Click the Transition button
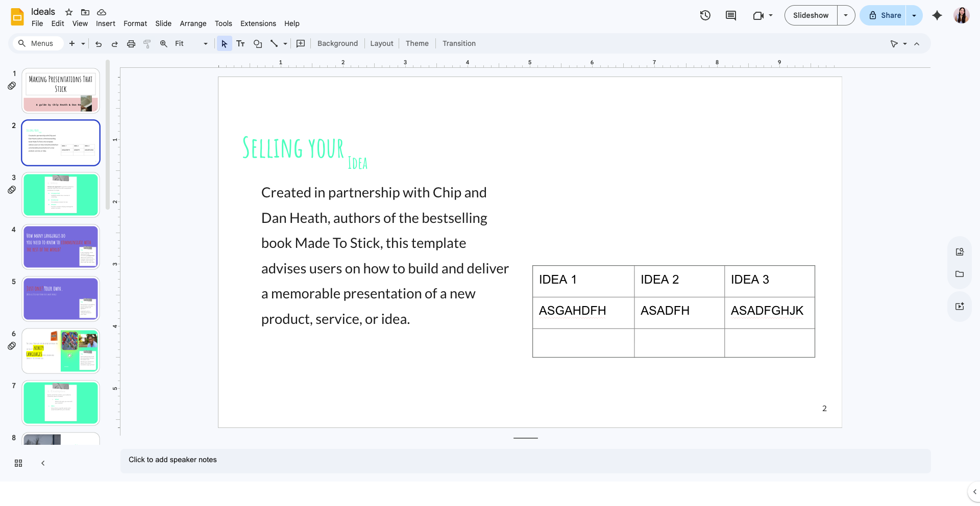980x506 pixels. coord(459,43)
